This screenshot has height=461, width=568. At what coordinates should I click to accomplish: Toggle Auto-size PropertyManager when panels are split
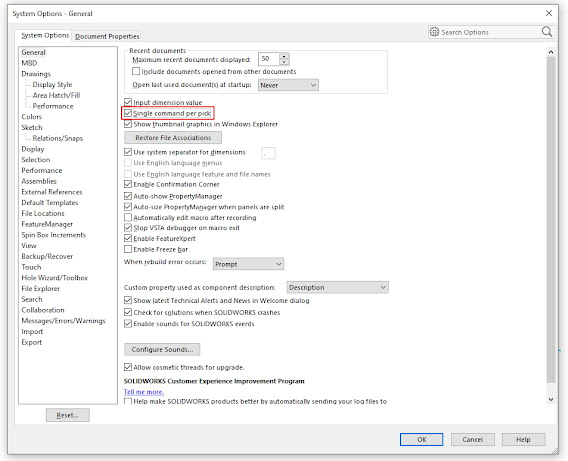tap(128, 207)
